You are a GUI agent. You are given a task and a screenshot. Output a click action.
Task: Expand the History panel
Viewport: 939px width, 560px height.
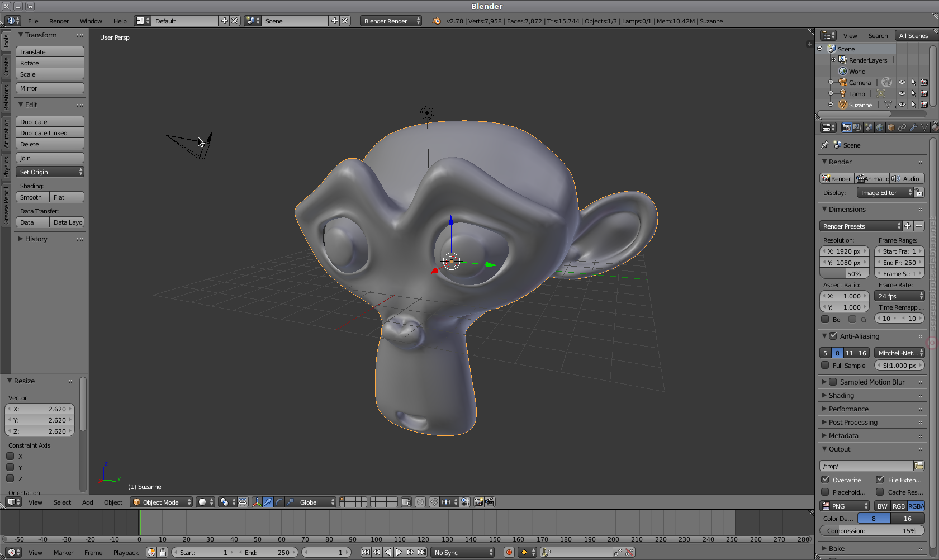35,239
